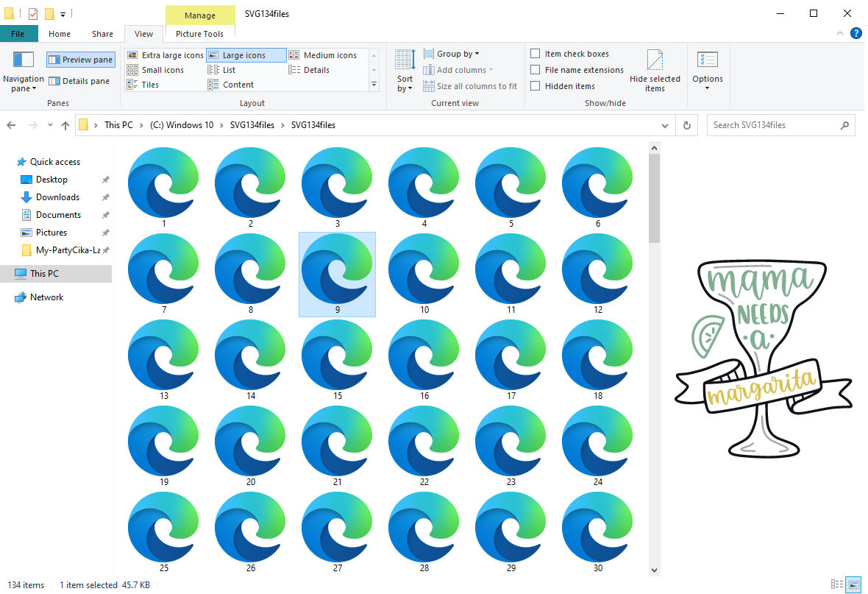Open the Options dropdown
Image resolution: width=868 pixels, height=594 pixels.
pyautogui.click(x=708, y=71)
